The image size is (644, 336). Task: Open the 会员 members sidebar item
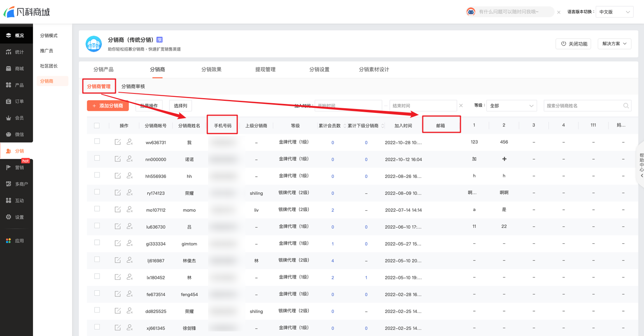(16, 118)
